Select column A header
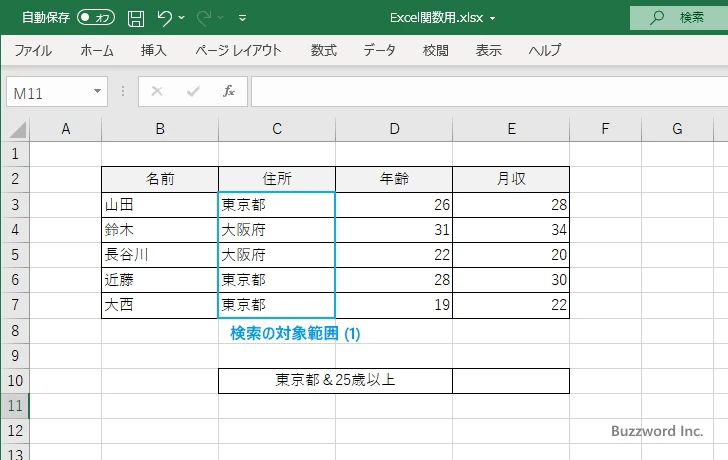 [x=66, y=129]
